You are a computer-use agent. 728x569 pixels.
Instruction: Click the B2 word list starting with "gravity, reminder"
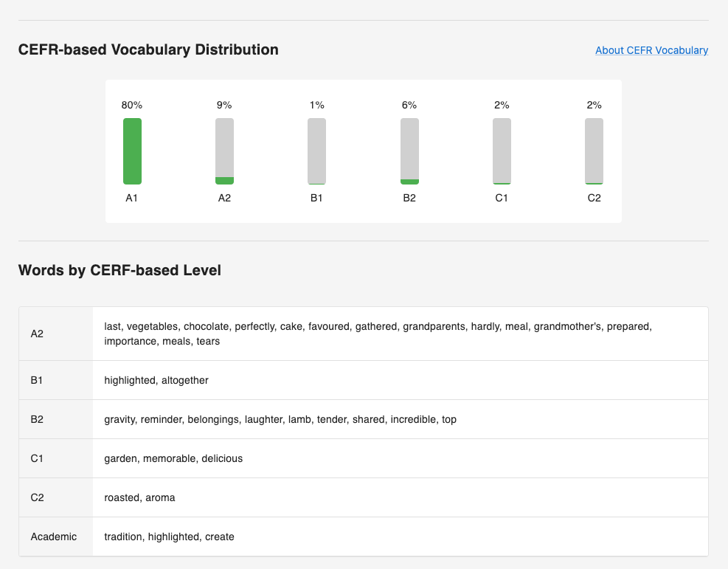280,419
